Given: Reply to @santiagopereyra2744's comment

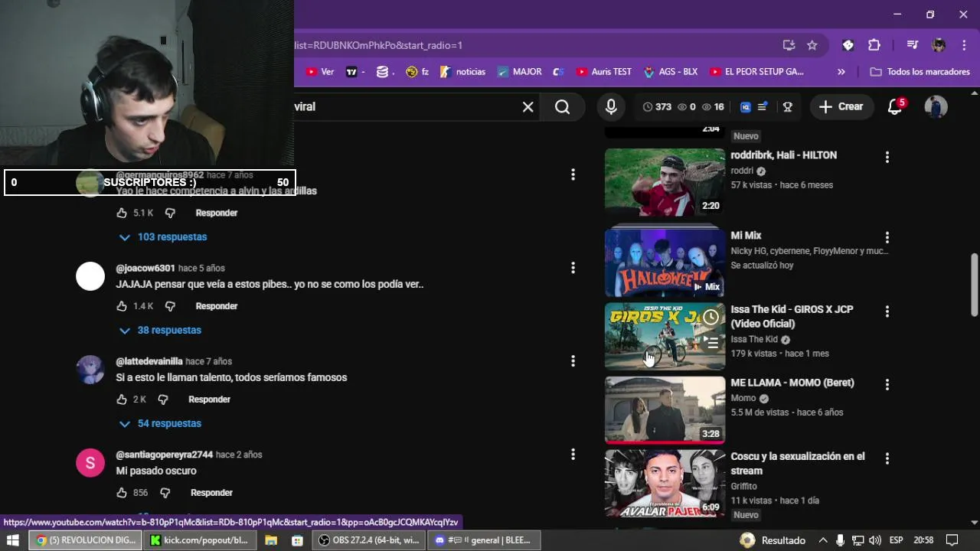Looking at the screenshot, I should (x=212, y=493).
